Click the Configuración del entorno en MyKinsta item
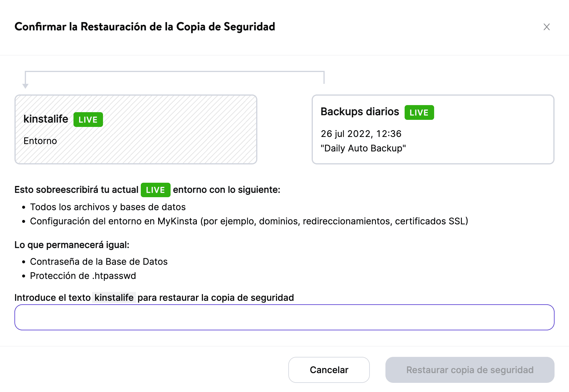 pos(249,221)
